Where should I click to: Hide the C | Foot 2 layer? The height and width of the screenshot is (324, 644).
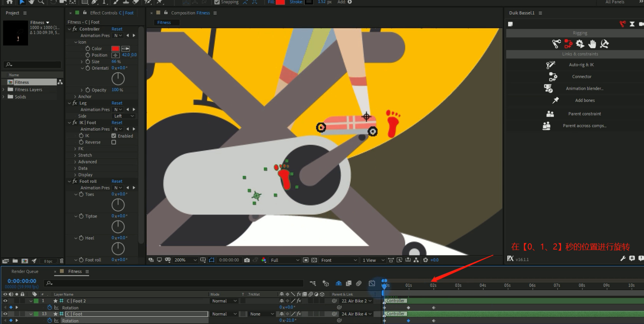5,301
